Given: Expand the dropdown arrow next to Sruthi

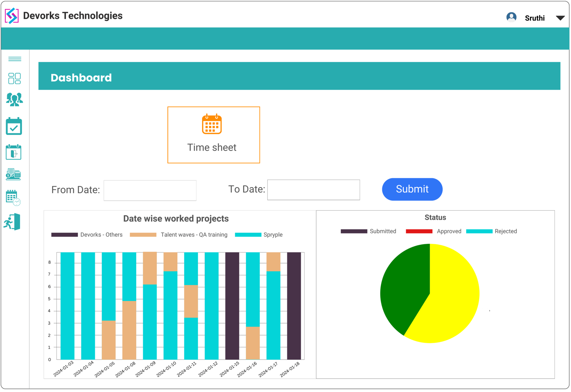Looking at the screenshot, I should pyautogui.click(x=560, y=17).
